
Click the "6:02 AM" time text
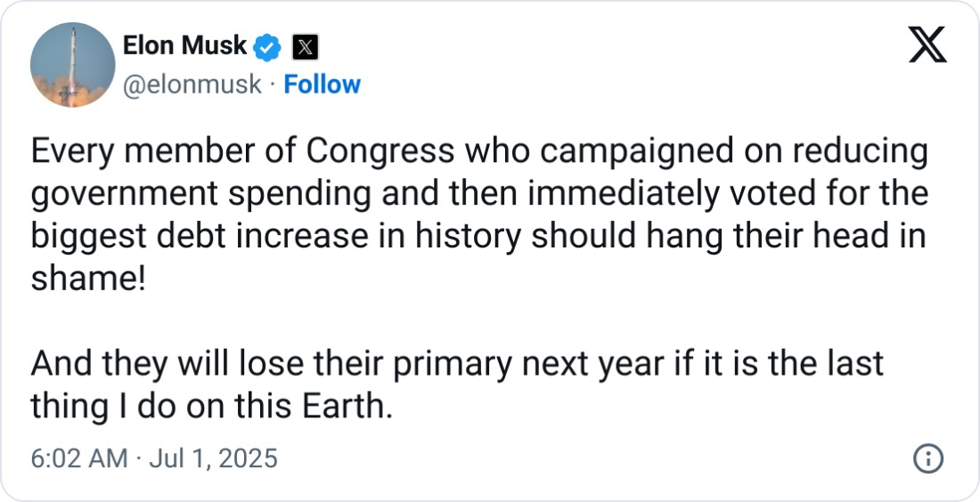coord(79,458)
